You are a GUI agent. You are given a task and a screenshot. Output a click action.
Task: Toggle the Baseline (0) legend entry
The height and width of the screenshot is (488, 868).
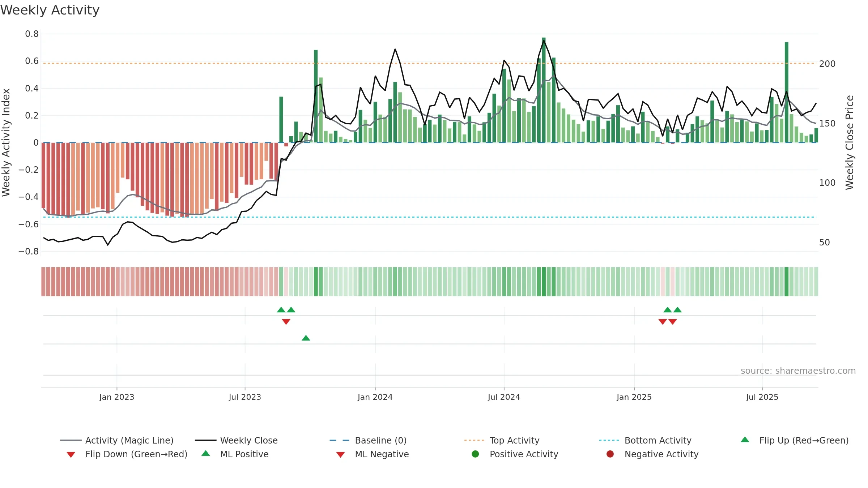(368, 440)
